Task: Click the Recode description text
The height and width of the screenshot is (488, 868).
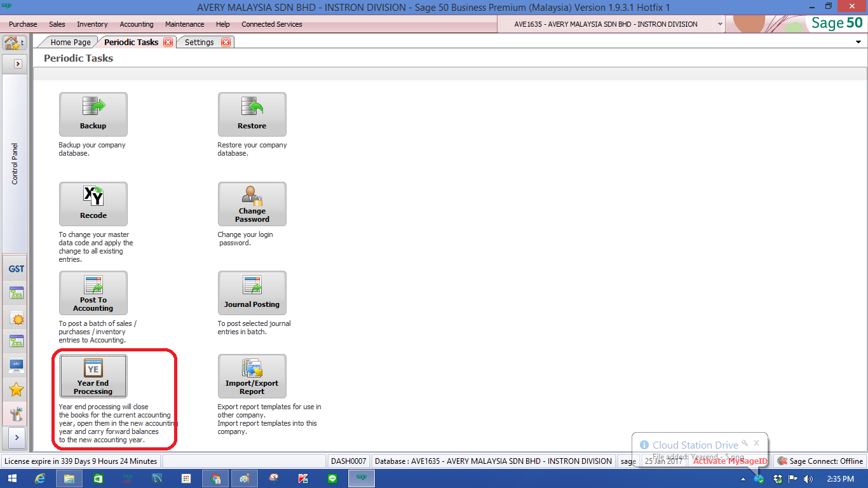Action: tap(96, 247)
